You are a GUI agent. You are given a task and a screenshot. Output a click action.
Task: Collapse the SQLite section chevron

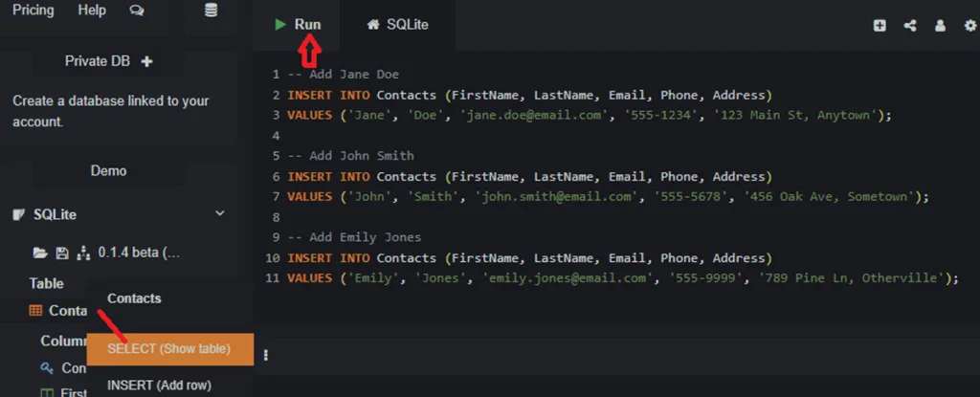[219, 214]
